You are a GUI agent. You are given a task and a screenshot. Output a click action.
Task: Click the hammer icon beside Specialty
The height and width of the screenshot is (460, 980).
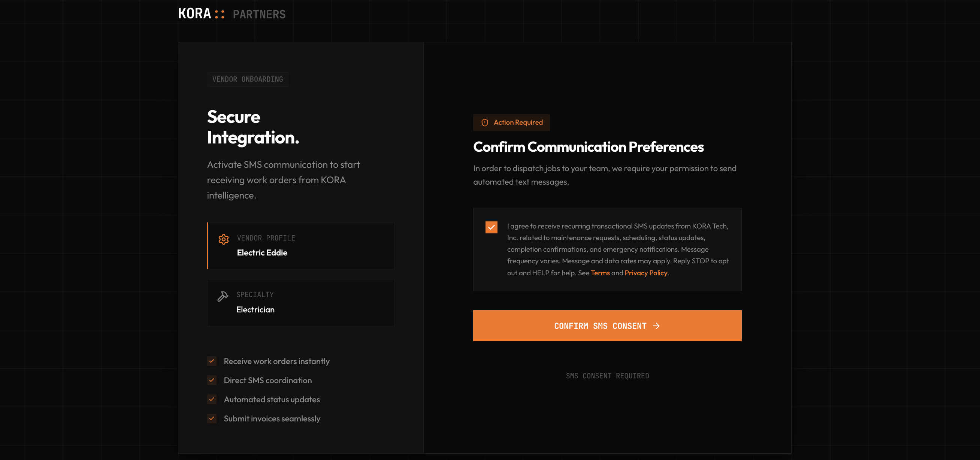point(223,296)
